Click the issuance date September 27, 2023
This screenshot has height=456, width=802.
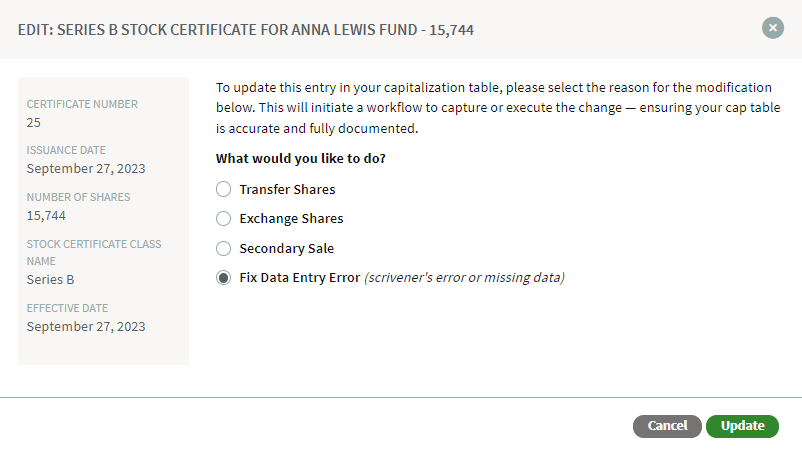(86, 169)
